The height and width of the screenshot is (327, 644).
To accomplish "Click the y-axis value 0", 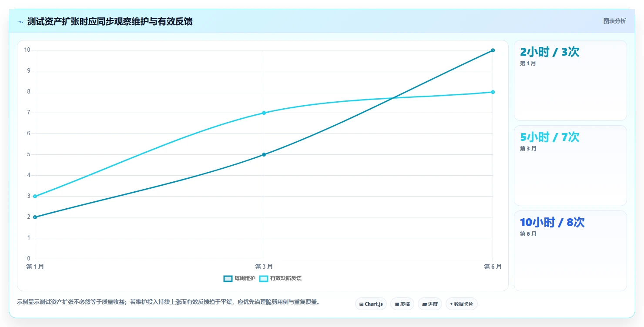I will [28, 259].
